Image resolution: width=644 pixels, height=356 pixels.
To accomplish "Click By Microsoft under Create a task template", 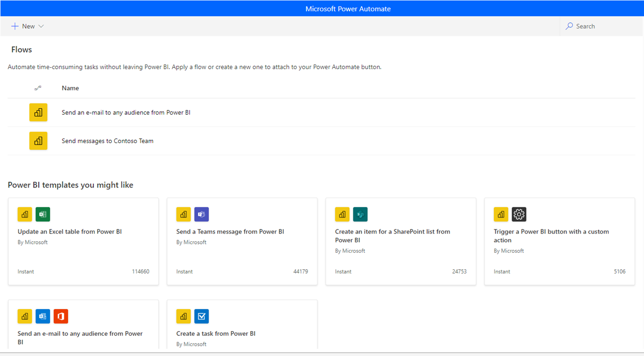I will coord(191,344).
